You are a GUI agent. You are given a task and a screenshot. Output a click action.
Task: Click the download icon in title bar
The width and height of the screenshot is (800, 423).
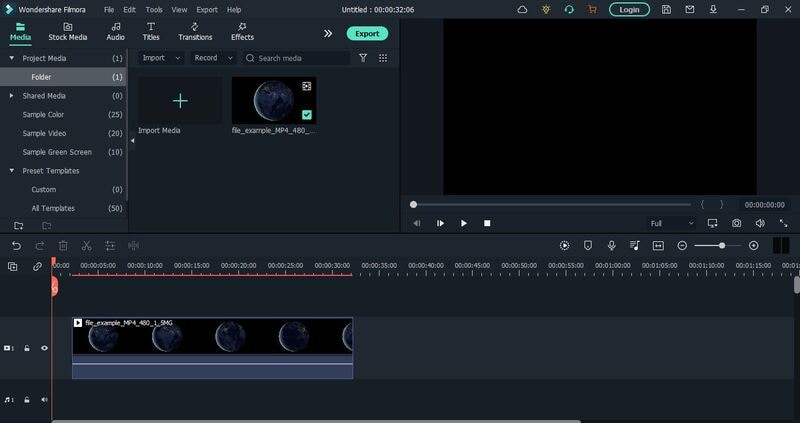[713, 10]
